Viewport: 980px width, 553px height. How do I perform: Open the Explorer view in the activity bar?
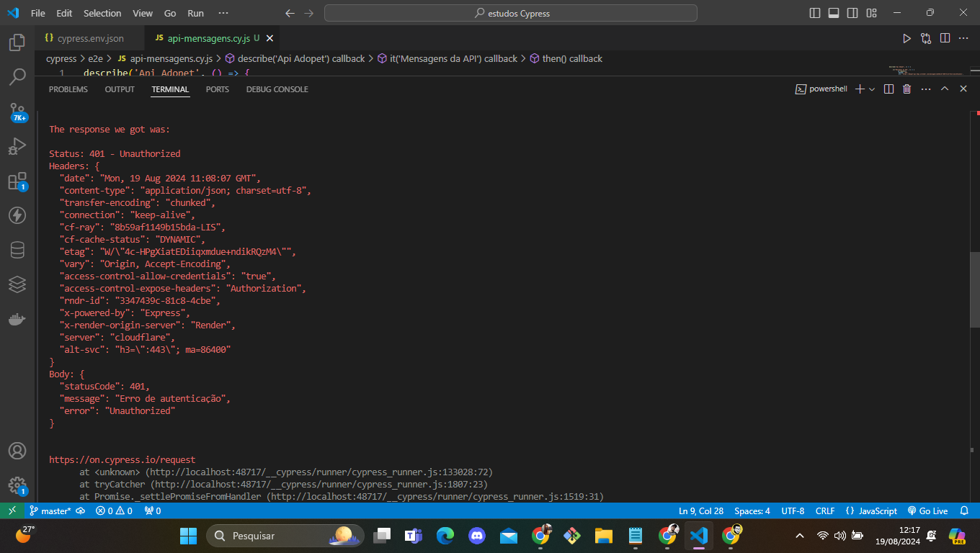(17, 43)
